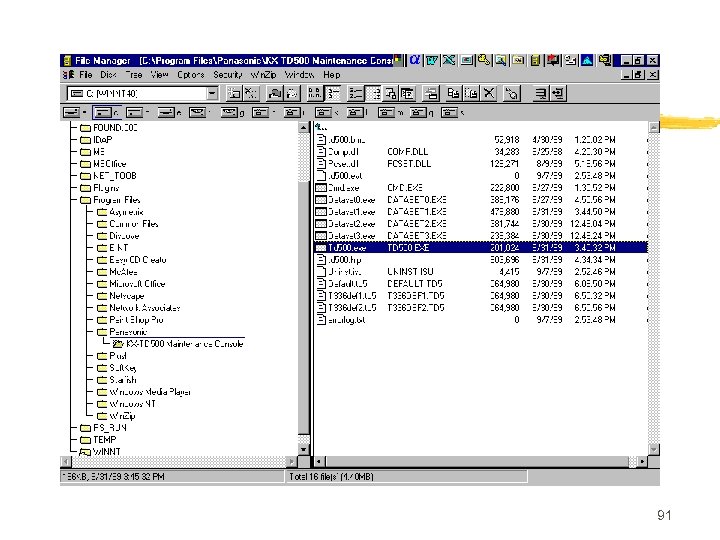Open the C: drive selection dropdown arrow
This screenshot has height=540, width=720.
pos(212,94)
